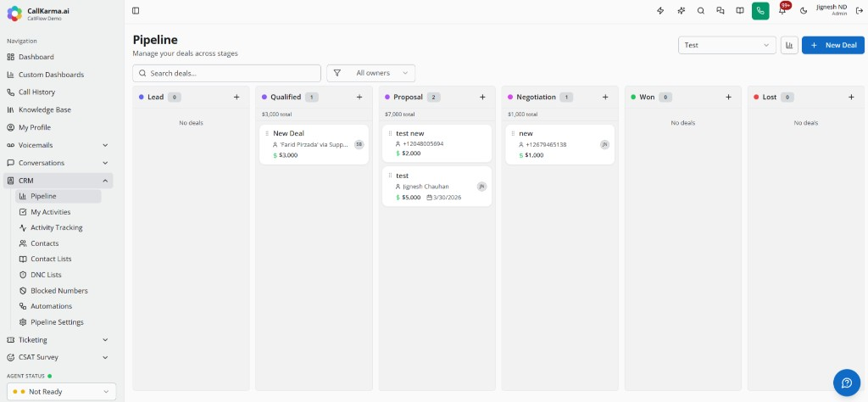The width and height of the screenshot is (868, 402).
Task: Toggle the sidebar panel icon
Action: tap(136, 10)
